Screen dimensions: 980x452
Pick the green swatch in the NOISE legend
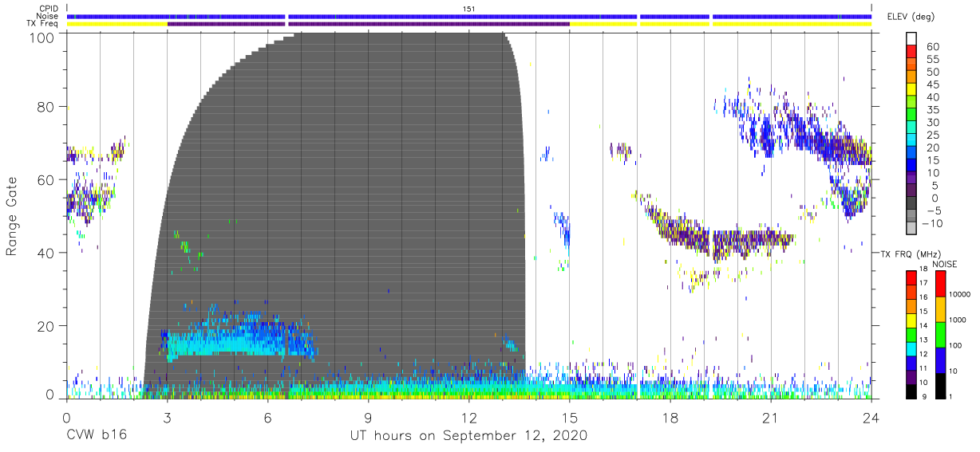tap(940, 333)
